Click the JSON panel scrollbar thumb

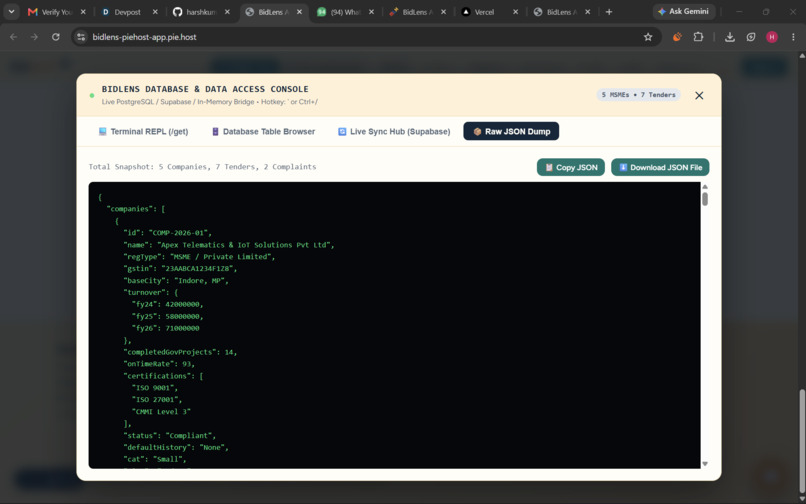705,199
